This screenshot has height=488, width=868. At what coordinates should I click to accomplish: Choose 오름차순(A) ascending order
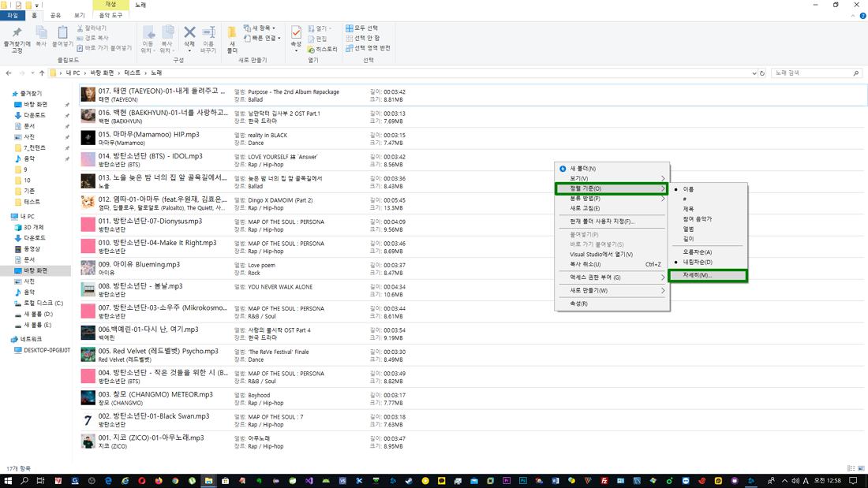[708, 252]
